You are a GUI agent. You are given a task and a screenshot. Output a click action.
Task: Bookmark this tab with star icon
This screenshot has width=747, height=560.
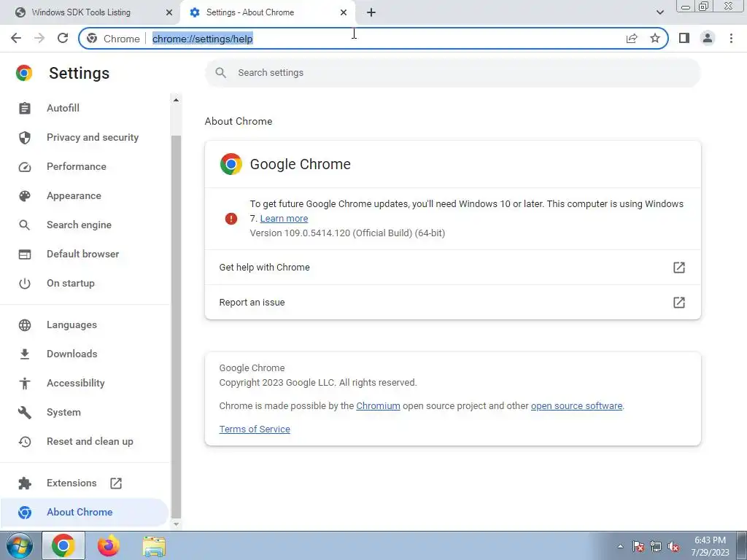[x=655, y=38]
